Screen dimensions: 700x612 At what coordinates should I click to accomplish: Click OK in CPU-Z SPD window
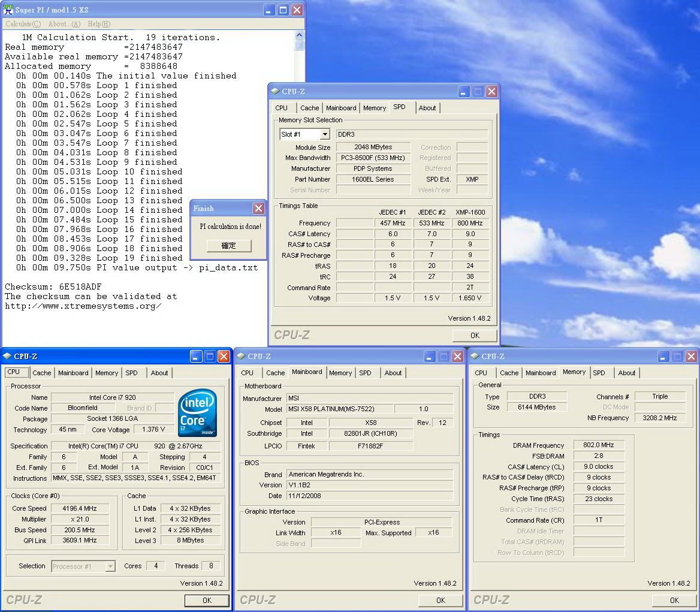pos(475,335)
